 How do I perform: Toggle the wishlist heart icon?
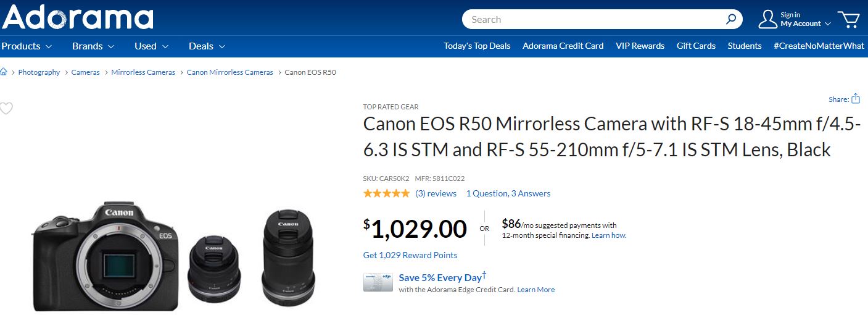(x=6, y=109)
